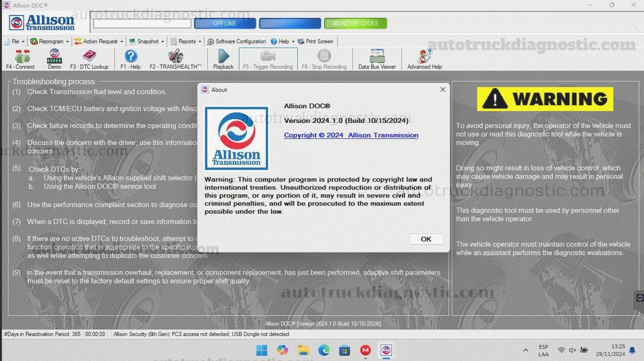Viewport: 644px width, 361px height.
Task: Launch Demo mode from the toolbar
Action: tap(54, 59)
